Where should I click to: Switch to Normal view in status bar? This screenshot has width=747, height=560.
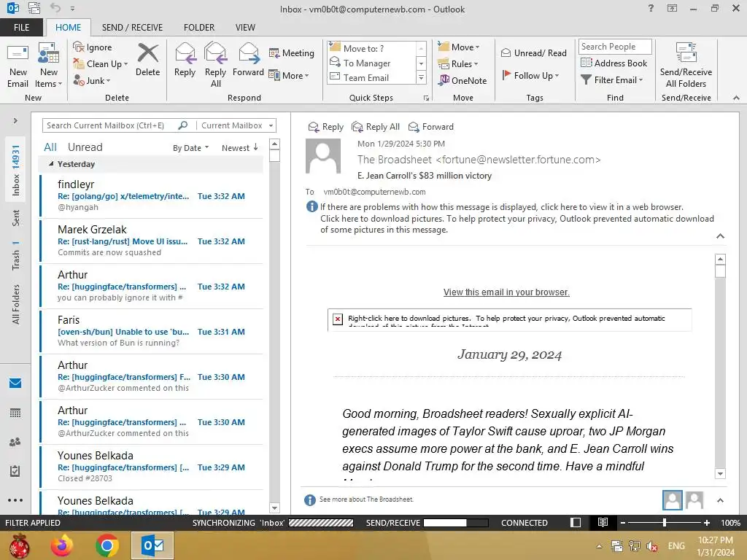[576, 522]
